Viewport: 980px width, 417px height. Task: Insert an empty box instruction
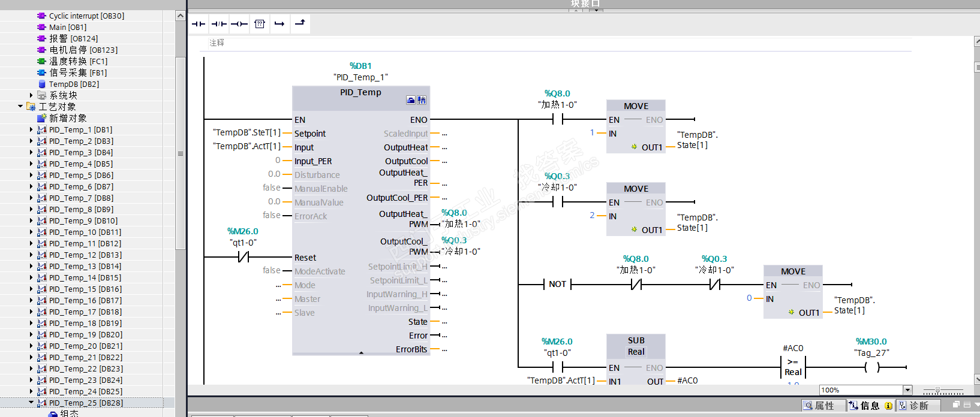pos(260,24)
